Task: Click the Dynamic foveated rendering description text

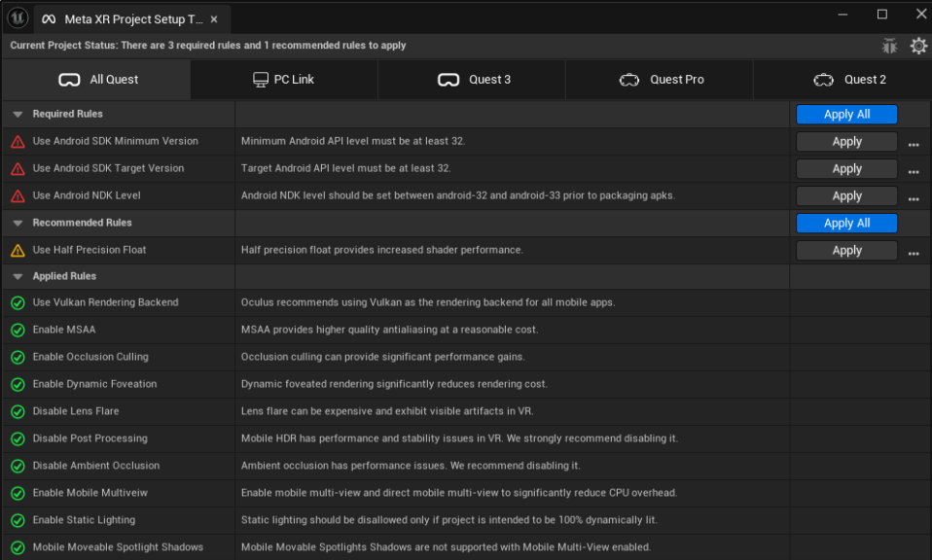Action: [395, 384]
